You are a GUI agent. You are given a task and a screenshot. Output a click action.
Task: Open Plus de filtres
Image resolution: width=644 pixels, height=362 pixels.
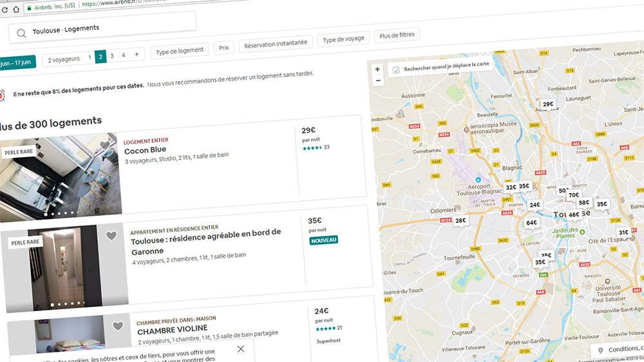coord(397,35)
